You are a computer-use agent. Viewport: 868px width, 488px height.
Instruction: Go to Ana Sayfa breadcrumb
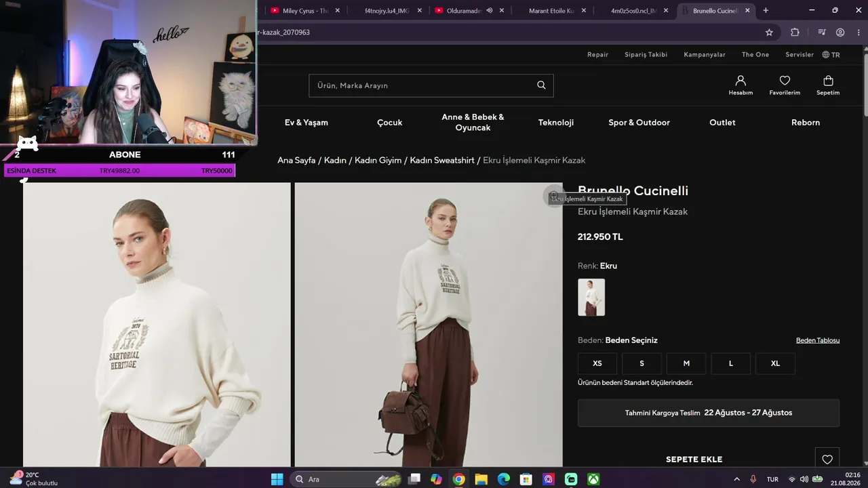[x=296, y=161]
